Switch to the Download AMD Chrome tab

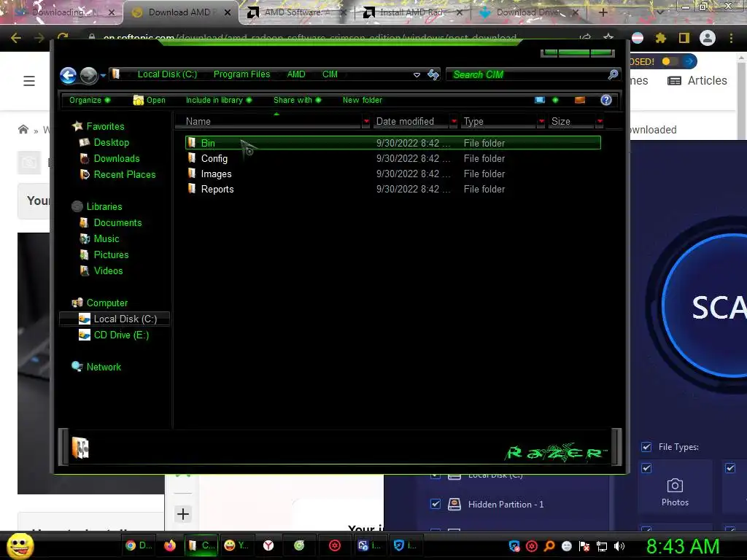(x=179, y=12)
